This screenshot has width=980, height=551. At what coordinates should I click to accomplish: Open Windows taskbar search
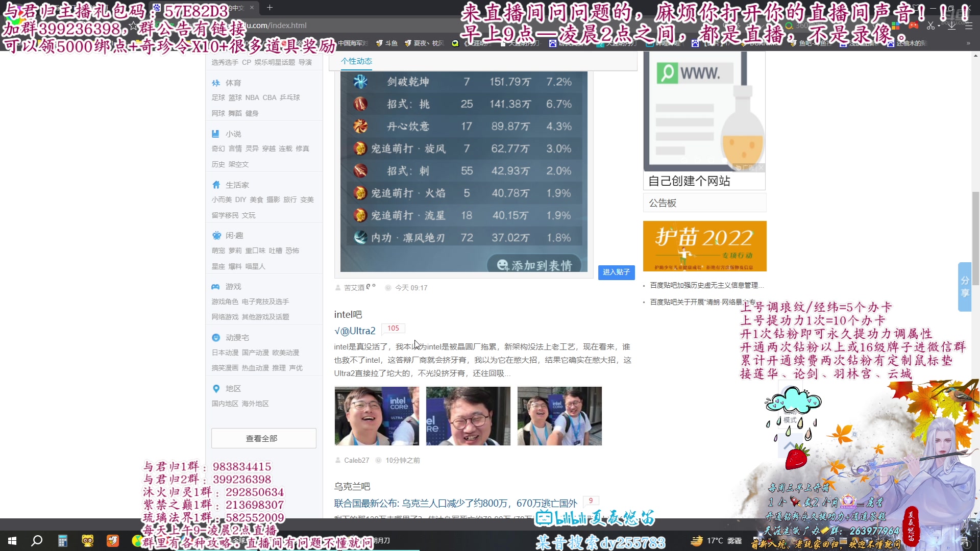click(x=37, y=541)
